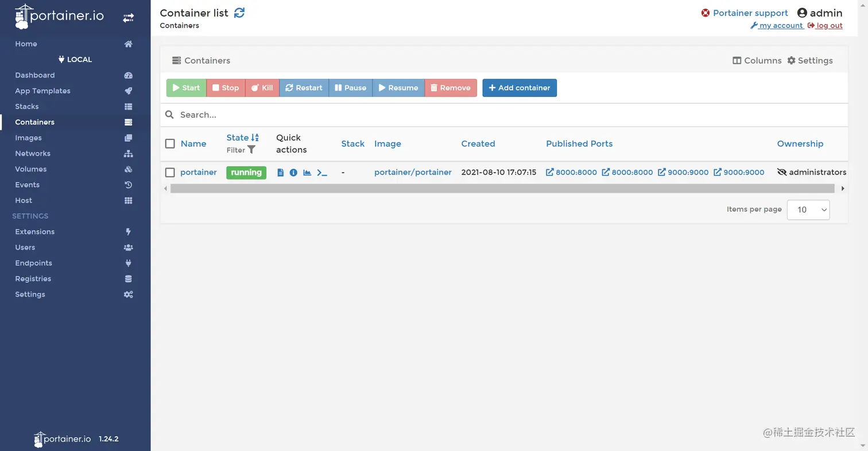
Task: Click the Resume button
Action: [x=398, y=88]
